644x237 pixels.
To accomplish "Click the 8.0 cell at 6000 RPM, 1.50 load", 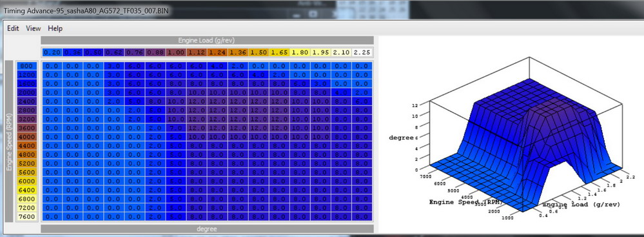I will 259,181.
